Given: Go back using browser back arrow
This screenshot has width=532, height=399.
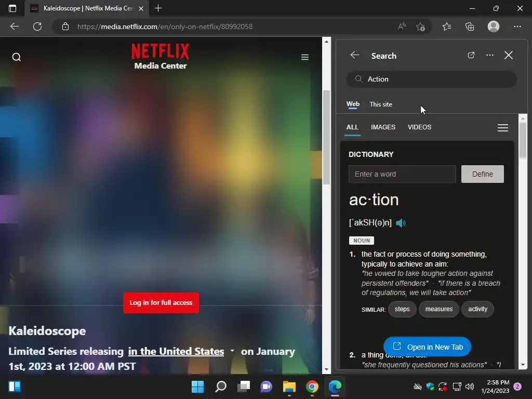Looking at the screenshot, I should pos(14,26).
